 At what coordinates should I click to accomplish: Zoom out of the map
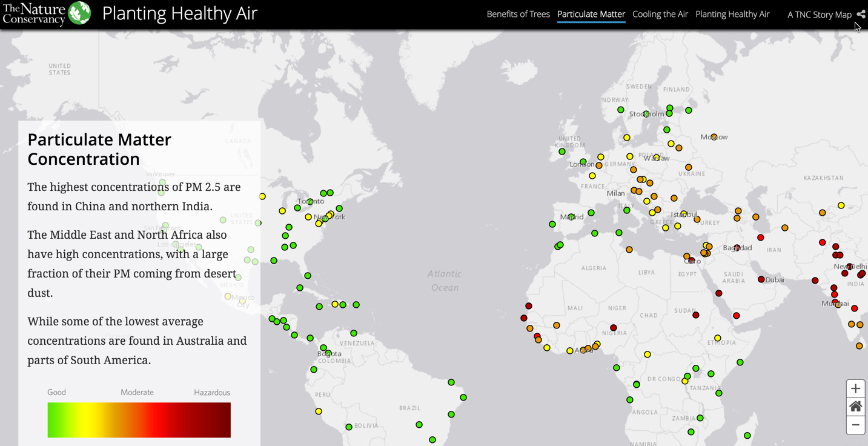pos(855,425)
